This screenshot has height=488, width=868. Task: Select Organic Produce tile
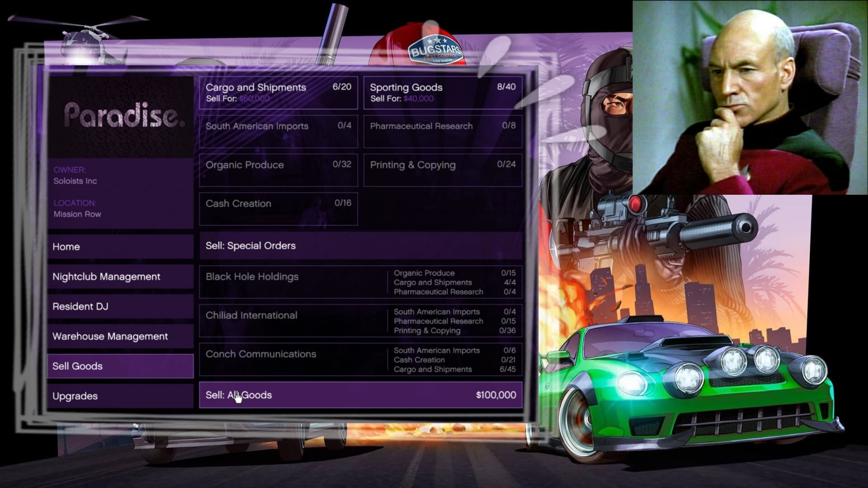point(278,170)
